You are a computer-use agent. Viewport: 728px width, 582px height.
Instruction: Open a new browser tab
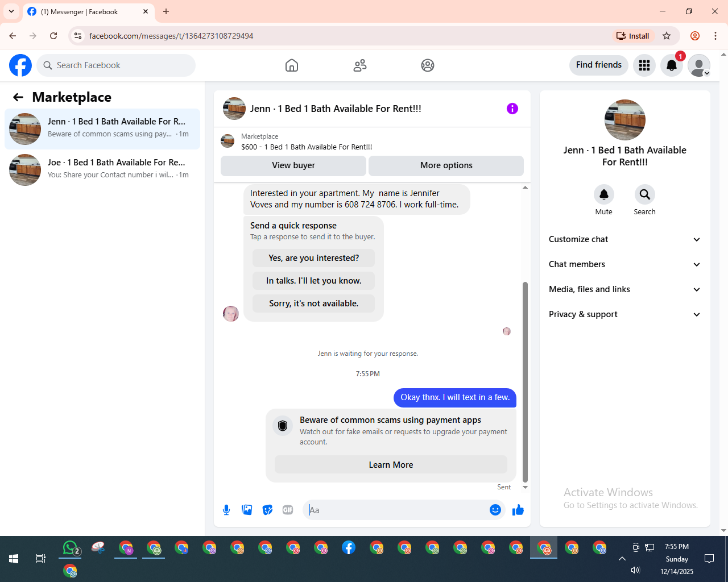pos(166,11)
